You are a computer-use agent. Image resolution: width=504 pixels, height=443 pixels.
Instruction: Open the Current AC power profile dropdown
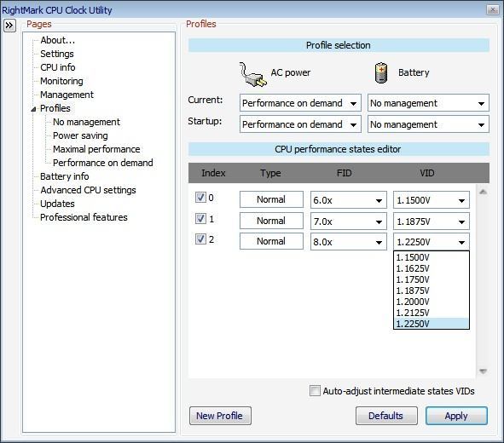point(300,103)
